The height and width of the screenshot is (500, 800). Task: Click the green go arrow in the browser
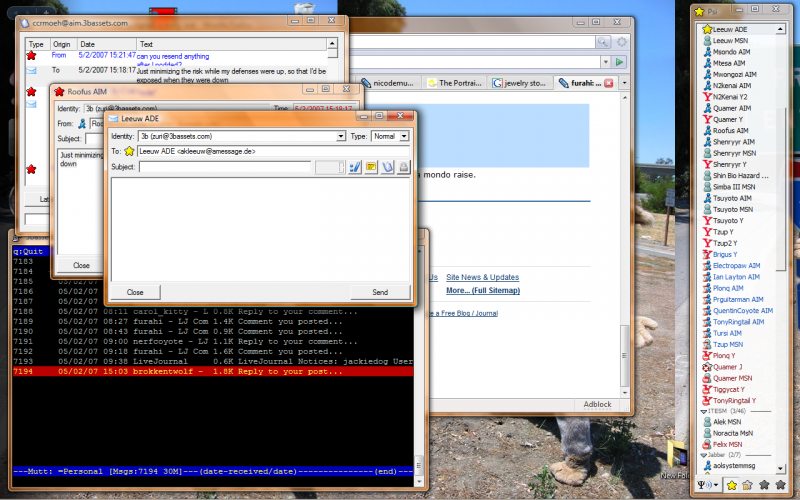(x=620, y=61)
